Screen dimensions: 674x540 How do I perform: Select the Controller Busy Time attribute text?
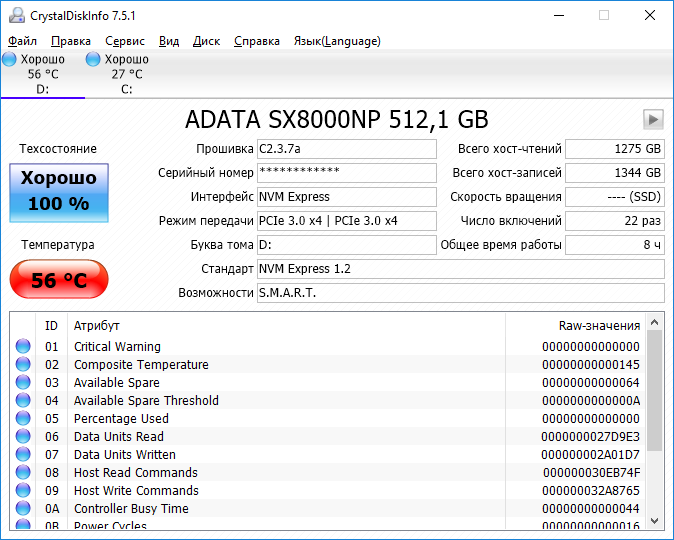(131, 509)
